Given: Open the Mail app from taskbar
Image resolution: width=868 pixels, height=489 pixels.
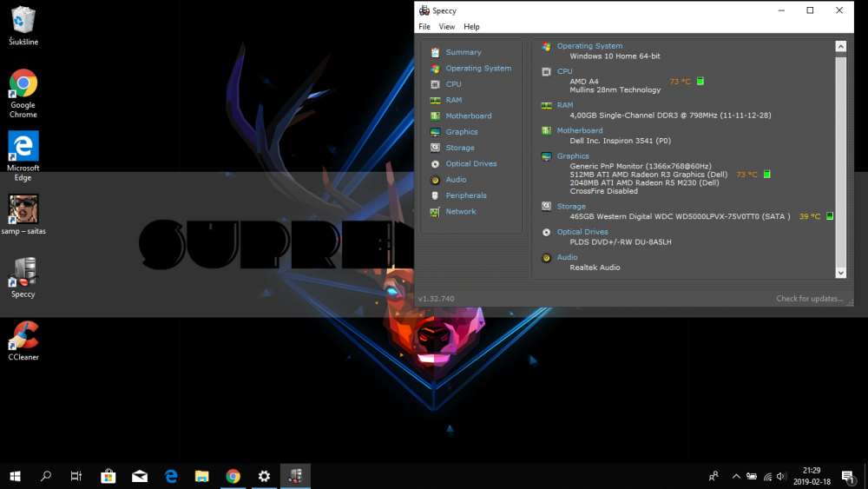Looking at the screenshot, I should (x=140, y=476).
